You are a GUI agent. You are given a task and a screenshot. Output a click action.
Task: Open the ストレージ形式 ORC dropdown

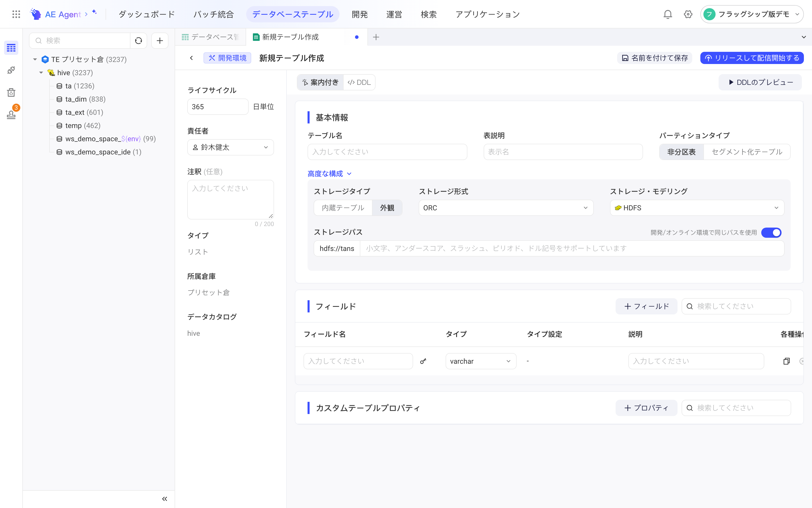tap(506, 208)
